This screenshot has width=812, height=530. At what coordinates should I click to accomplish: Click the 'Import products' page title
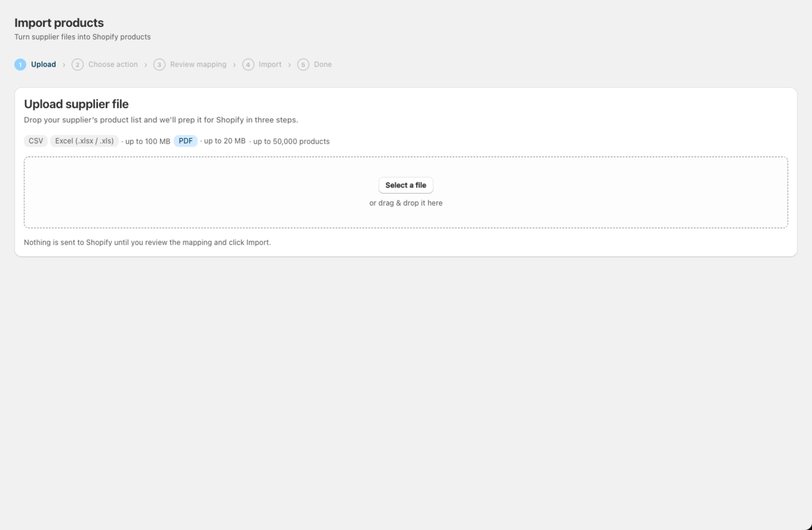click(59, 23)
